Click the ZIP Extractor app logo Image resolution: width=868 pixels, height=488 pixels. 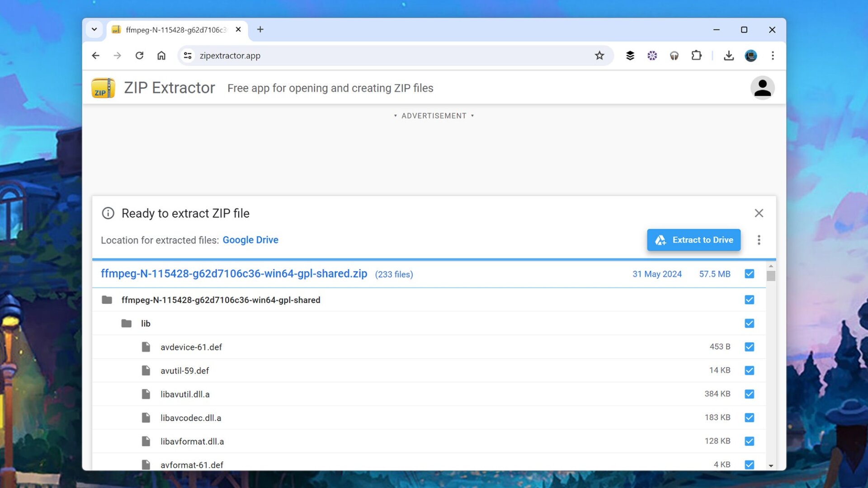pyautogui.click(x=103, y=88)
